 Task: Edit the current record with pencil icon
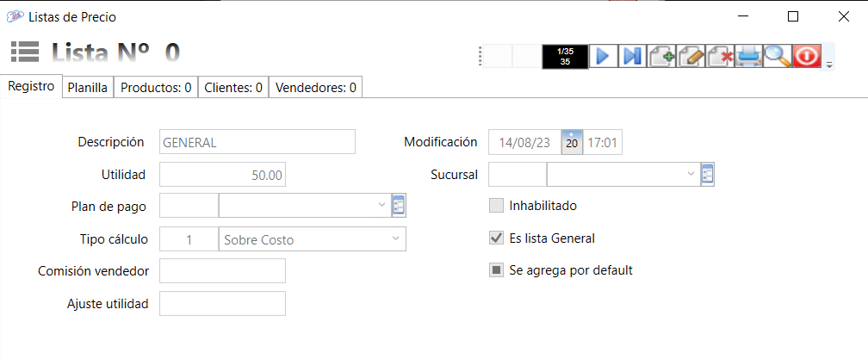pos(691,56)
